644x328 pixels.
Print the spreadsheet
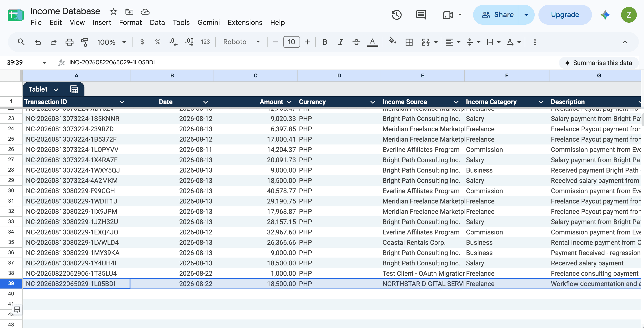point(69,42)
